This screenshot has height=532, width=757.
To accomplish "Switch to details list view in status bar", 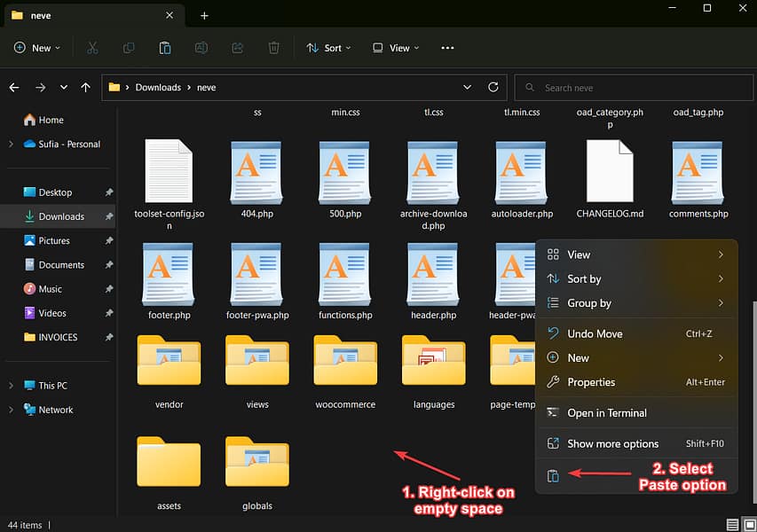I will coord(731,525).
